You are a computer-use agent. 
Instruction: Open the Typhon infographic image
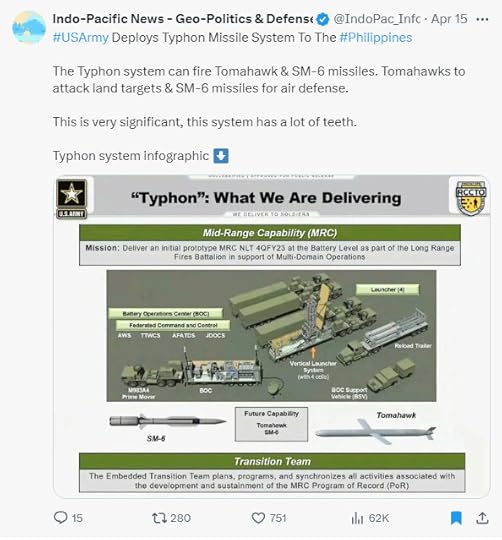point(272,336)
